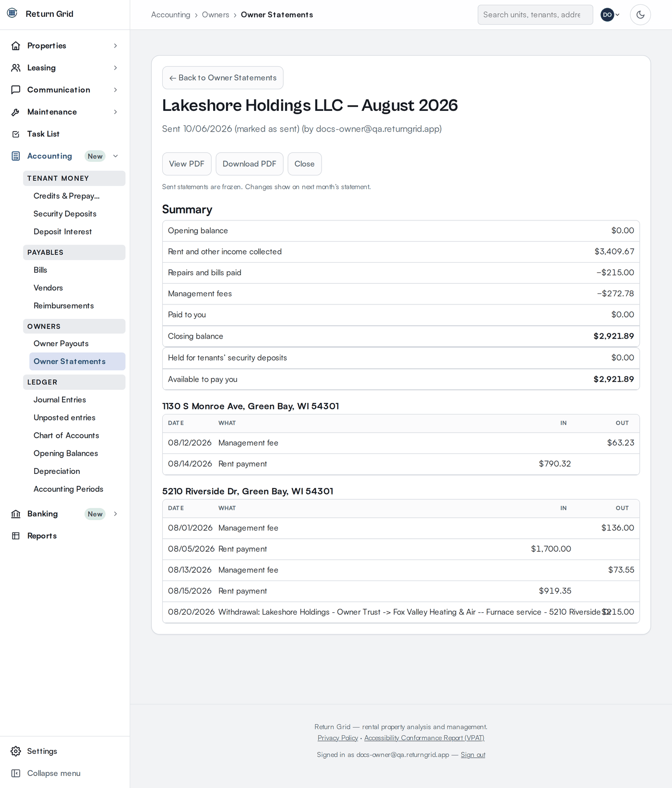Open the DO user avatar menu
Viewport: 672px width, 788px height.
[610, 15]
